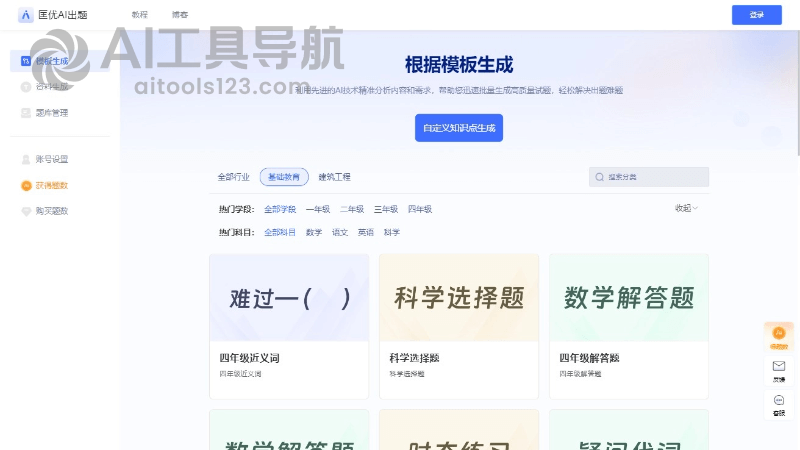800x450 pixels.
Task: Filter subject 英语
Action: tap(366, 232)
